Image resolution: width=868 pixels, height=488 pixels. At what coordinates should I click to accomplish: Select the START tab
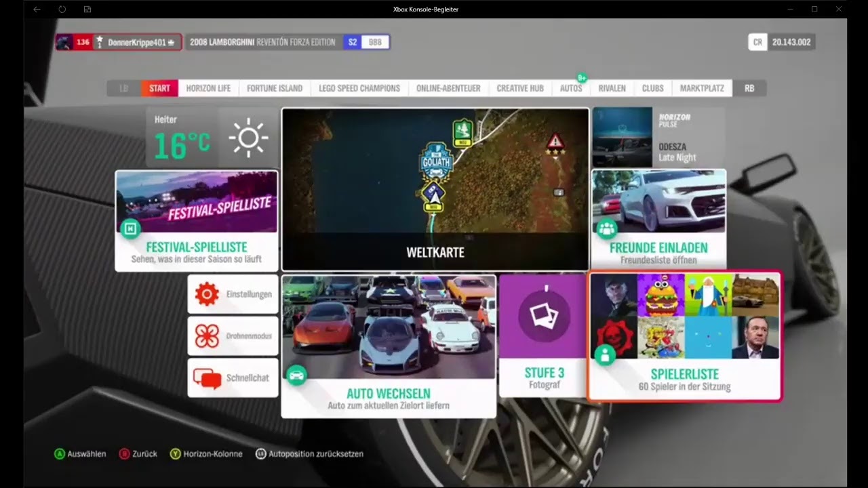pyautogui.click(x=159, y=88)
